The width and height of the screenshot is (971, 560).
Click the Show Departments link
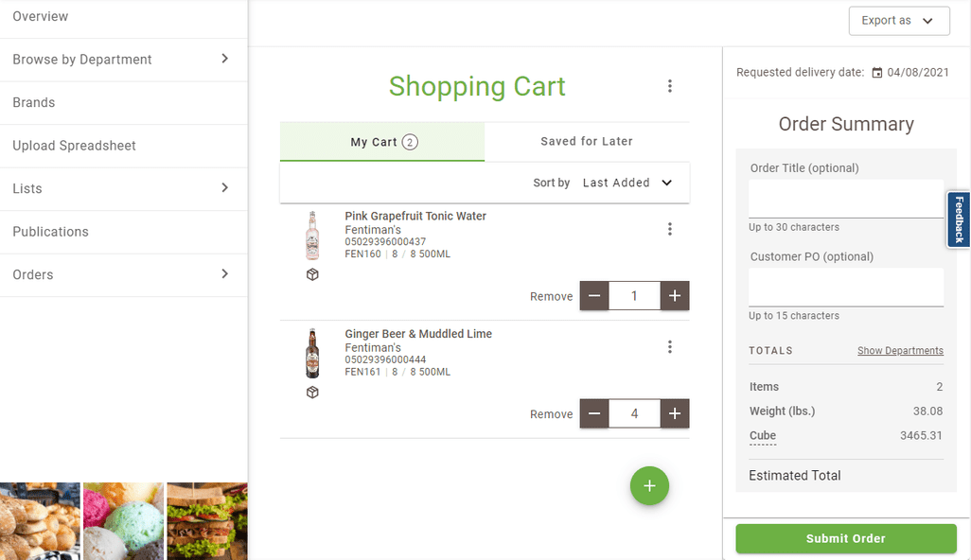point(900,350)
